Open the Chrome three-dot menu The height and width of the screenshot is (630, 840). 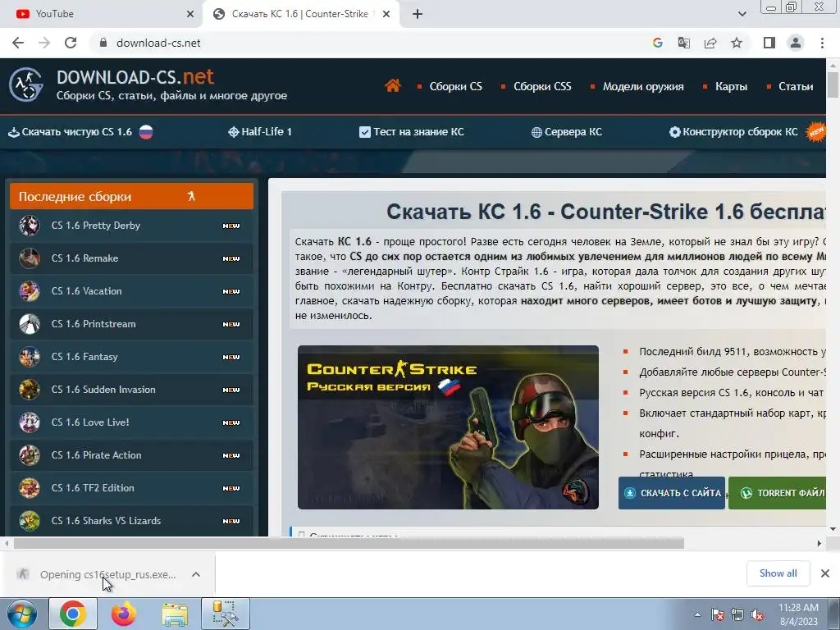click(822, 43)
